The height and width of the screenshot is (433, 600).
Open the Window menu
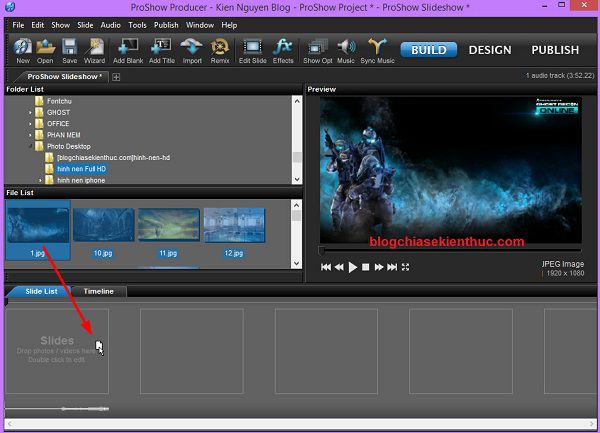pyautogui.click(x=200, y=25)
